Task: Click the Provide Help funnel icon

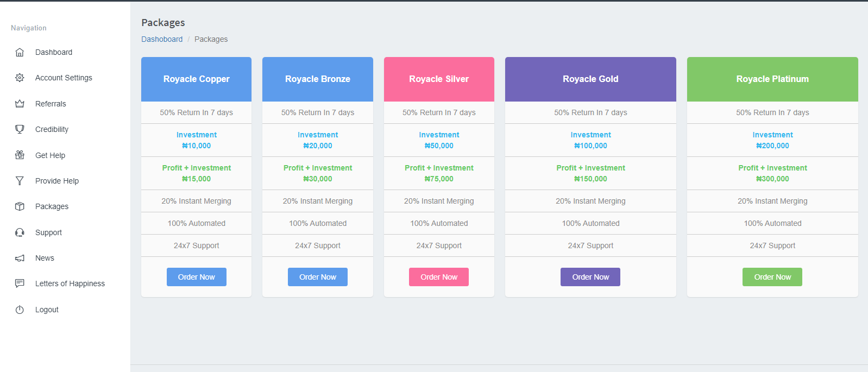Action: 20,181
